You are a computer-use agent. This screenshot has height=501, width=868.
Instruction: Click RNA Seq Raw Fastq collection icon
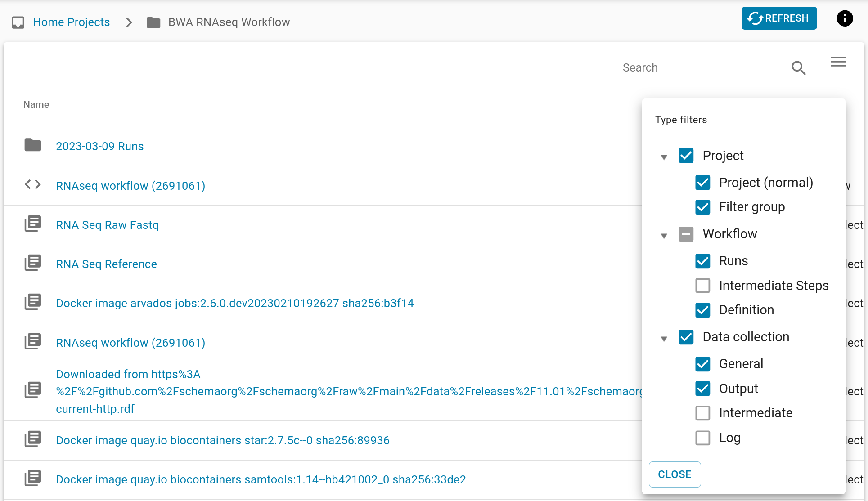coord(32,224)
